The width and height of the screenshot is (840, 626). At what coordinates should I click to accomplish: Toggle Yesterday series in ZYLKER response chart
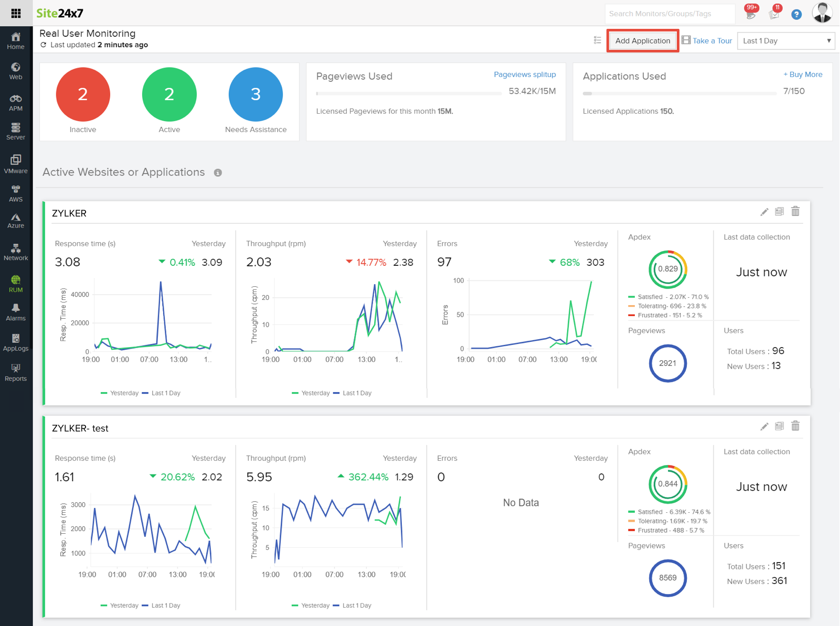[x=120, y=393]
